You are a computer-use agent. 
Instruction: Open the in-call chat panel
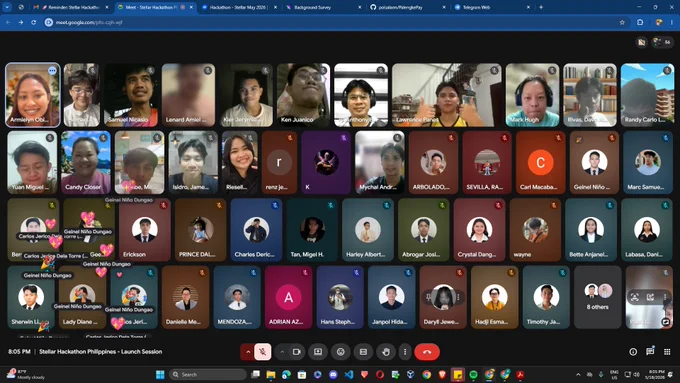(650, 352)
